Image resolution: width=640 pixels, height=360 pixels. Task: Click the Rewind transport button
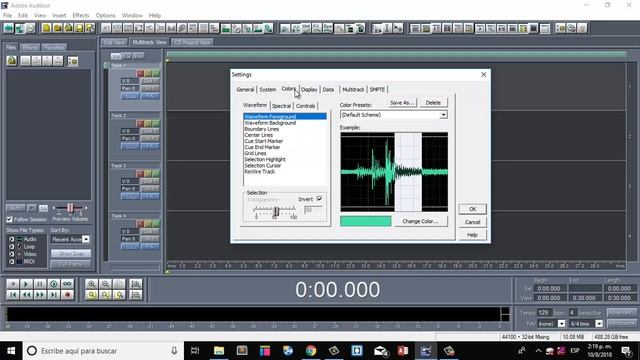point(26,295)
